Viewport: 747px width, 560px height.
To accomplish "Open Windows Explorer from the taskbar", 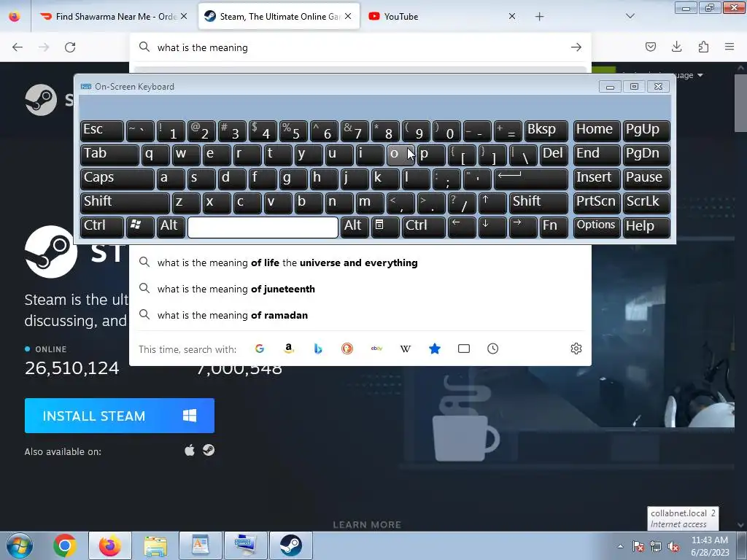I will (155, 545).
